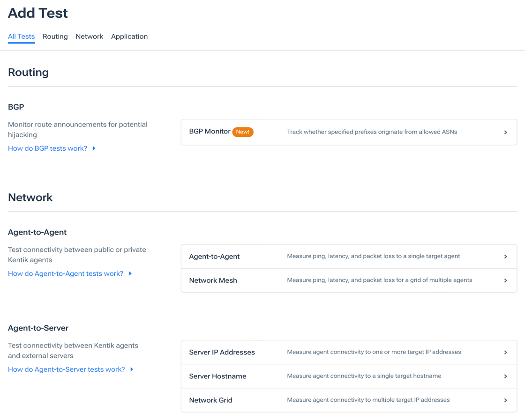525x420 pixels.
Task: Select the Agent-to-Agent test
Action: (x=349, y=256)
